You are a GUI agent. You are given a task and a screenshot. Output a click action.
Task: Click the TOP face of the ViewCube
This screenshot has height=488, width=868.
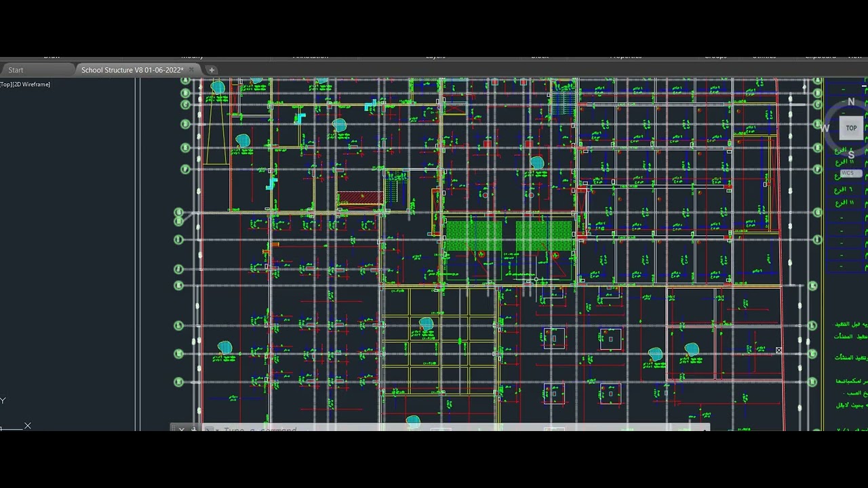(851, 127)
